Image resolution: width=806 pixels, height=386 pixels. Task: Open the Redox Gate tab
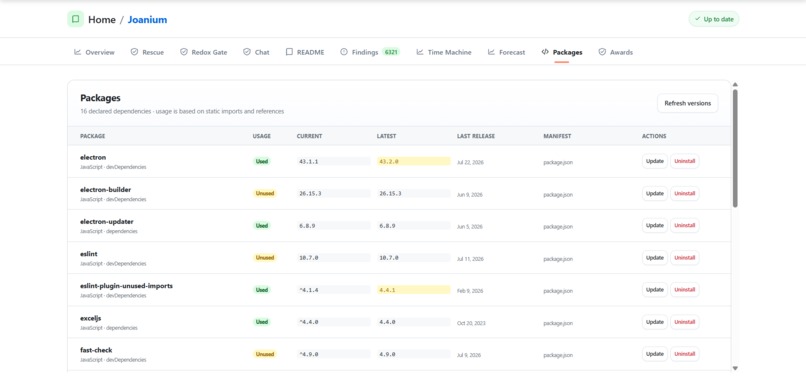(x=204, y=52)
